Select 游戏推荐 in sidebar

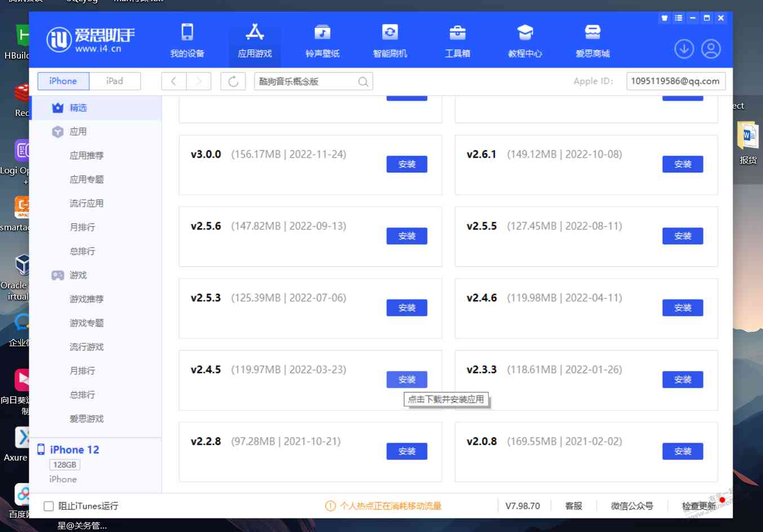(87, 299)
